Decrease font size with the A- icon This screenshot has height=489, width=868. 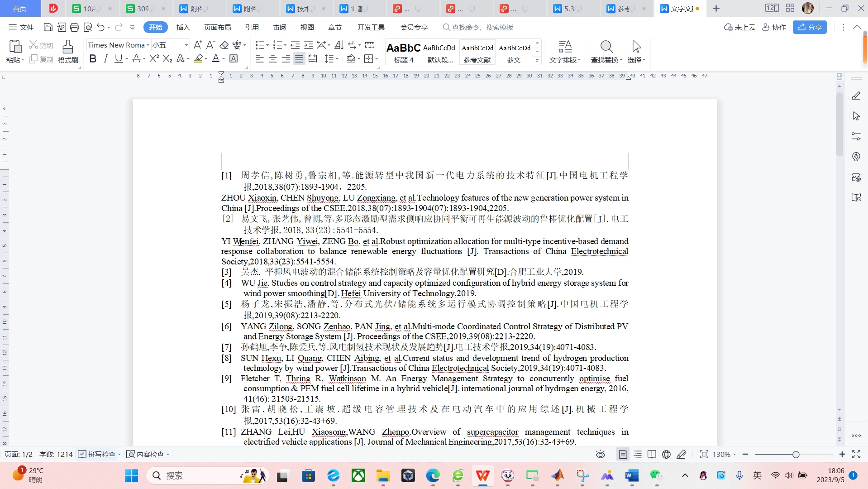210,45
